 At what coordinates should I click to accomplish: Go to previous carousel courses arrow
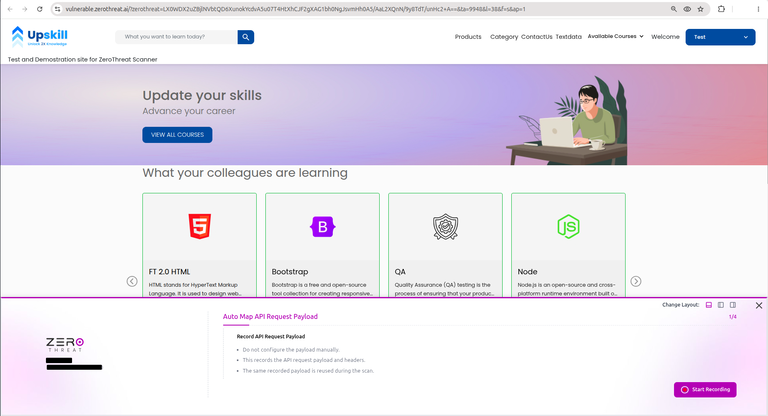pyautogui.click(x=132, y=281)
